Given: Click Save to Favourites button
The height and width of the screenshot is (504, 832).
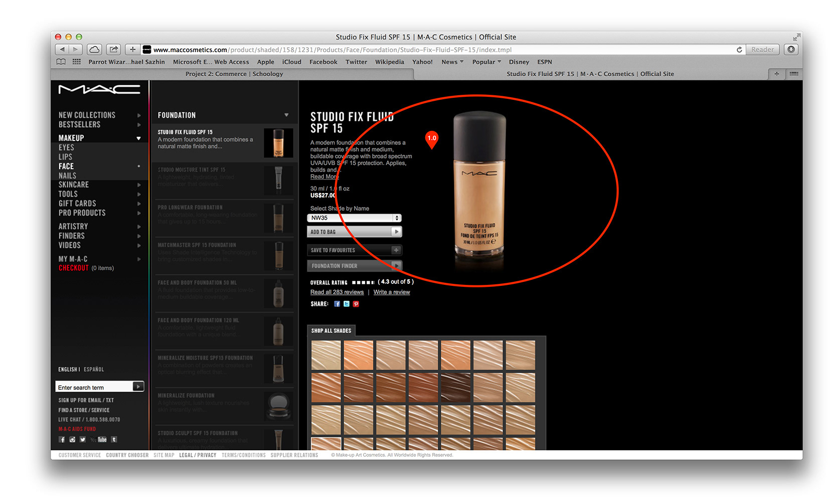Looking at the screenshot, I should (354, 250).
